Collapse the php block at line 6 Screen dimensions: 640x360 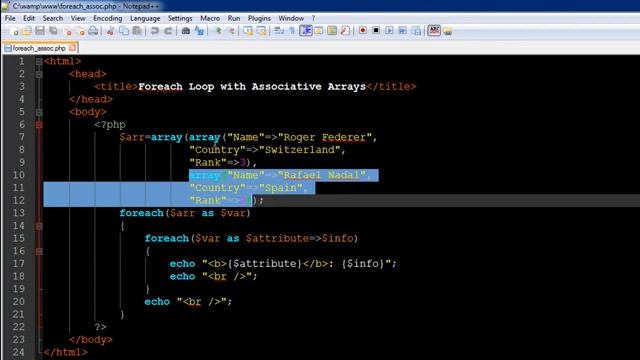tap(39, 125)
